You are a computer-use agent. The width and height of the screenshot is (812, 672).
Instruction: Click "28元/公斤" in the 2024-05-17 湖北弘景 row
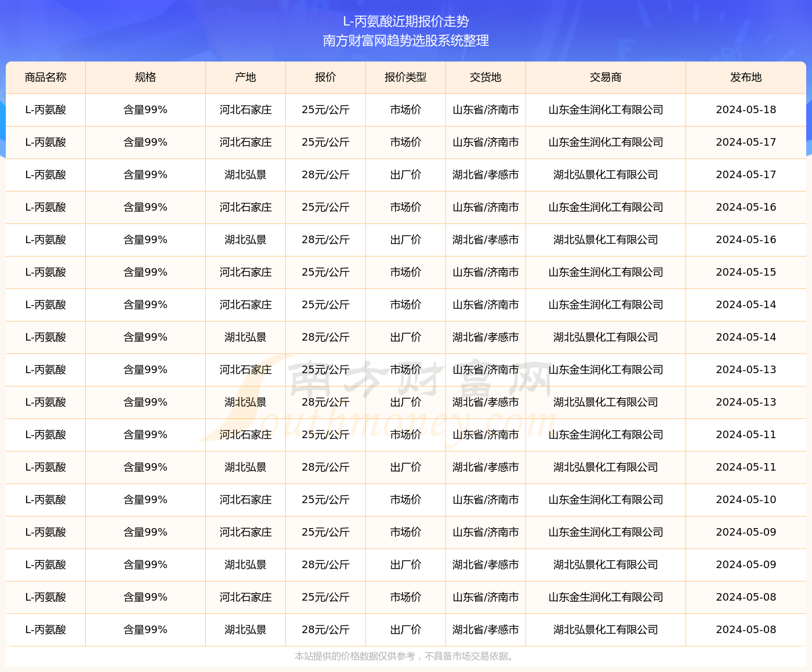point(325,175)
